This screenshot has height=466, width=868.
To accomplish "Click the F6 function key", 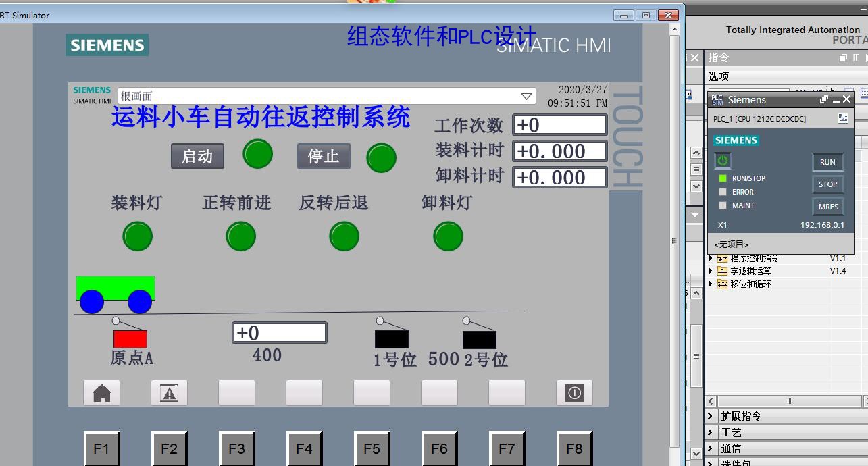I will coord(439,448).
